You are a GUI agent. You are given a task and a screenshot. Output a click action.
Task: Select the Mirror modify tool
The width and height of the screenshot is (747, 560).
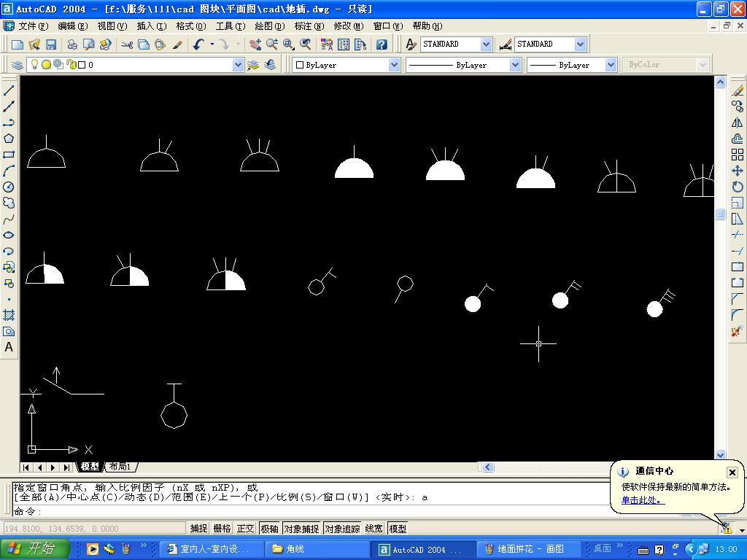738,122
